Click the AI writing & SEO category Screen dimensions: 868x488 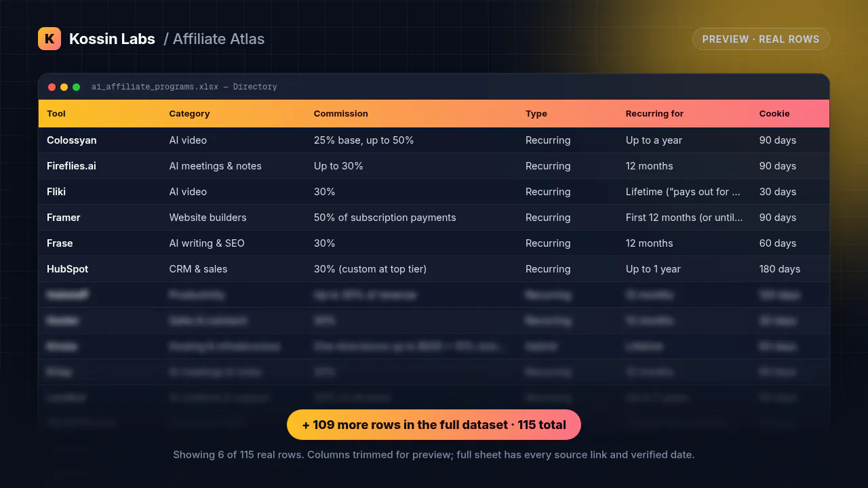[207, 243]
